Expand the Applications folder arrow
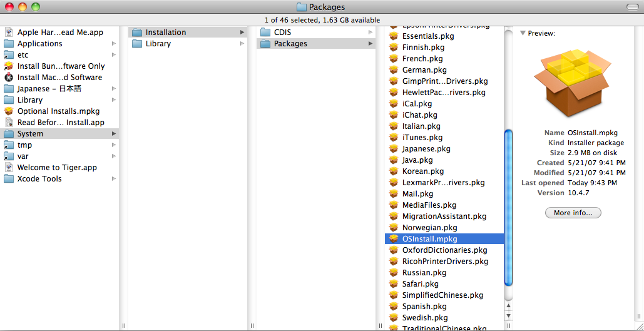The height and width of the screenshot is (331, 644). coord(114,44)
